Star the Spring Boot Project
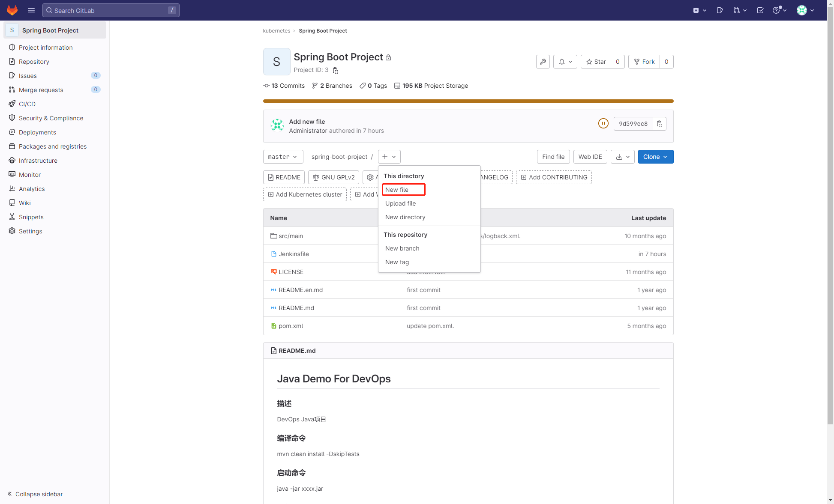Image resolution: width=834 pixels, height=504 pixels. pyautogui.click(x=596, y=62)
